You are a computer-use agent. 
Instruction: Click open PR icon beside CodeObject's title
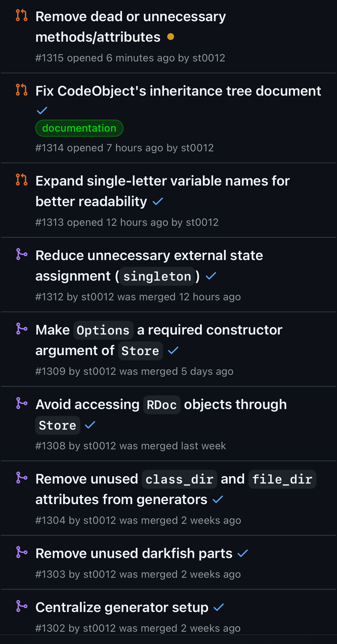22,90
